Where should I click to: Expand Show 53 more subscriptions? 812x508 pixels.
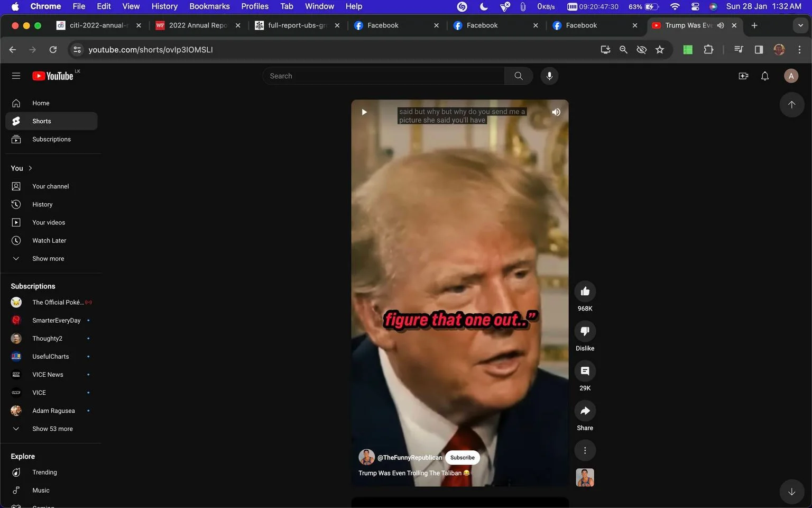pyautogui.click(x=51, y=429)
